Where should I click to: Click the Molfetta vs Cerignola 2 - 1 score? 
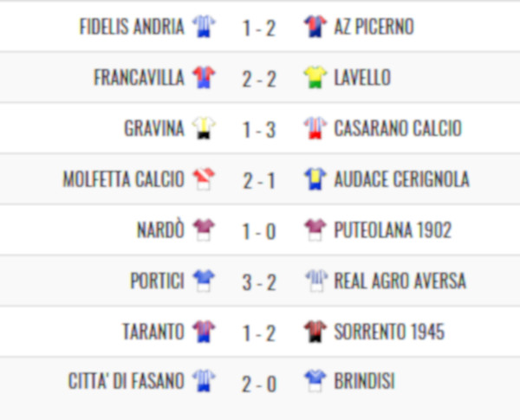259,181
